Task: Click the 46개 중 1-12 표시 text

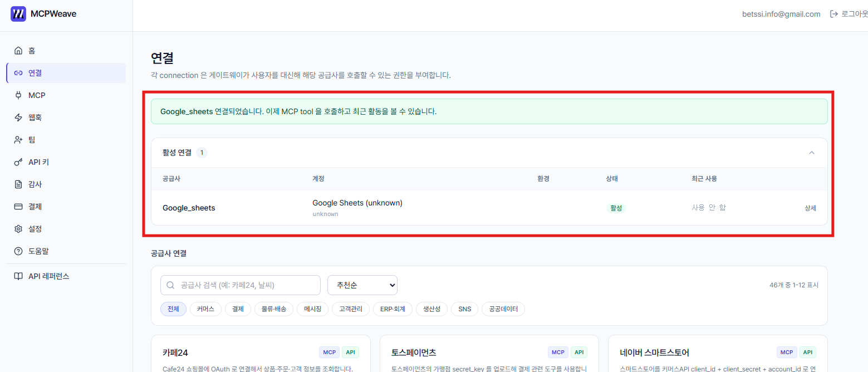Action: pos(794,285)
